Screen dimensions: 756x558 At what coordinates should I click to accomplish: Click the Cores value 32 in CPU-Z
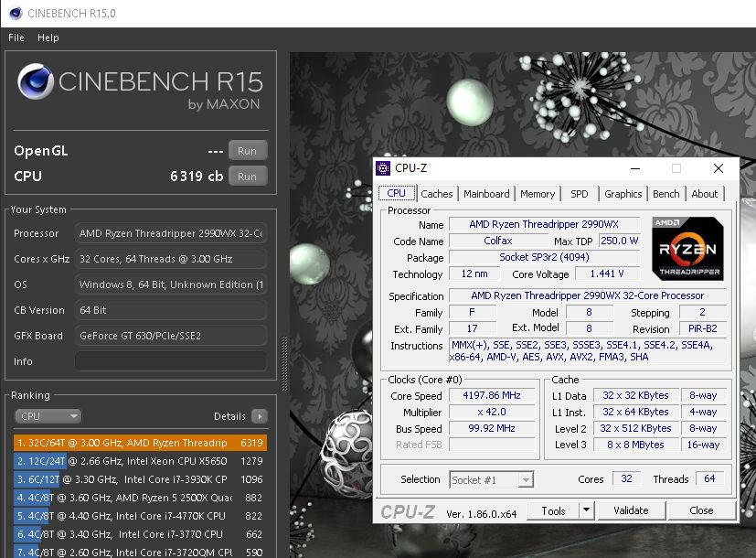(626, 478)
